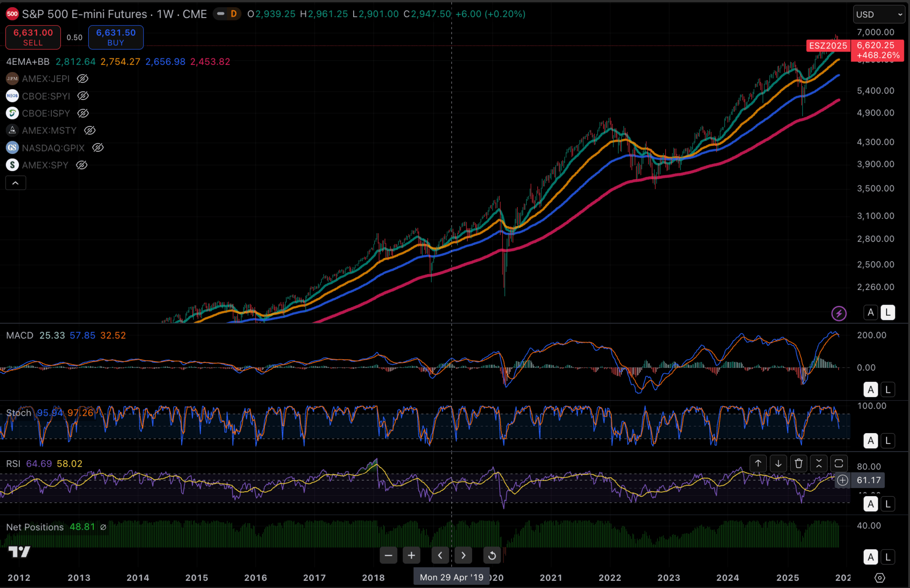Reset the chart view
Viewport: 910px width, 588px height.
[492, 555]
